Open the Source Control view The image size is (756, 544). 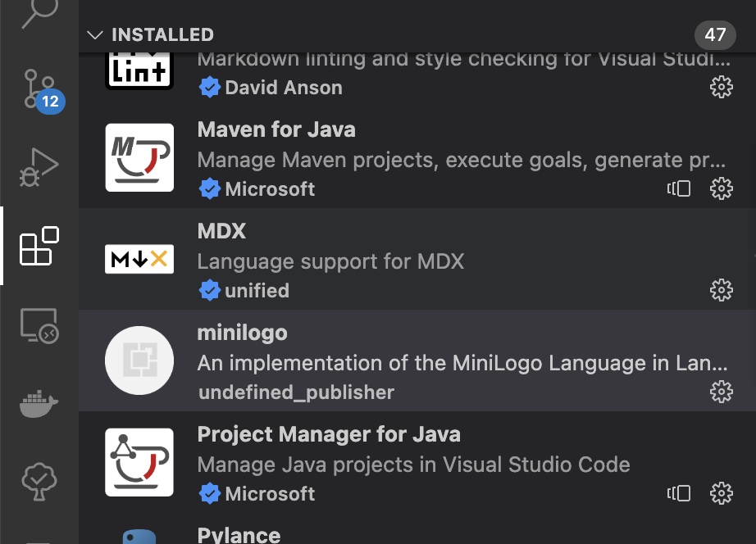39,88
